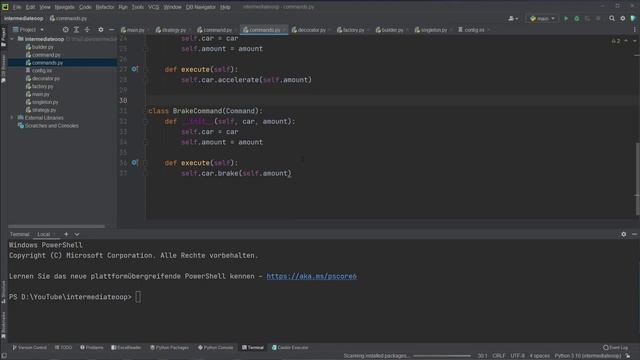Viewport: 640px width, 360px height.
Task: Switch to singleton.py editor tab
Action: click(431, 30)
